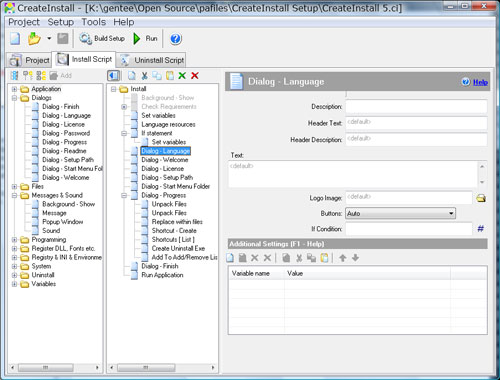The width and height of the screenshot is (500, 380).
Task: Collapse the Dialog - Progress node
Action: 124,195
